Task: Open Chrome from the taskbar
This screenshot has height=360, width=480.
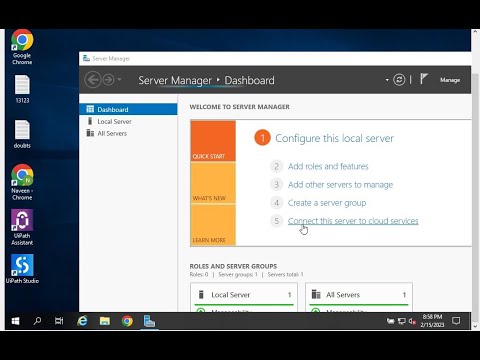Action: point(127,321)
